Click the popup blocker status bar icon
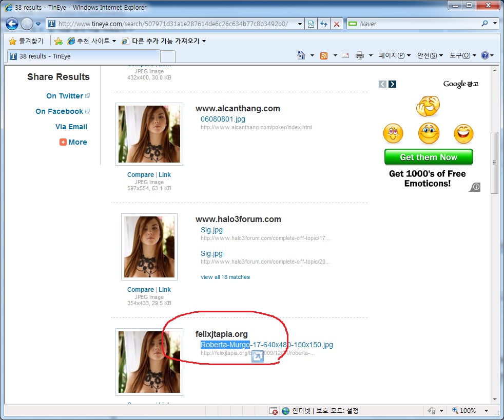The image size is (504, 420). coord(273,411)
